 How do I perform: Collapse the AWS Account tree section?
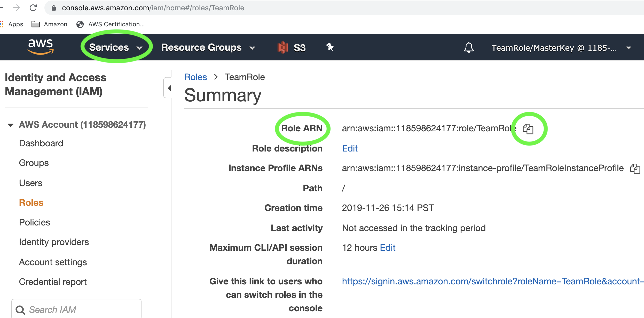[x=11, y=125]
